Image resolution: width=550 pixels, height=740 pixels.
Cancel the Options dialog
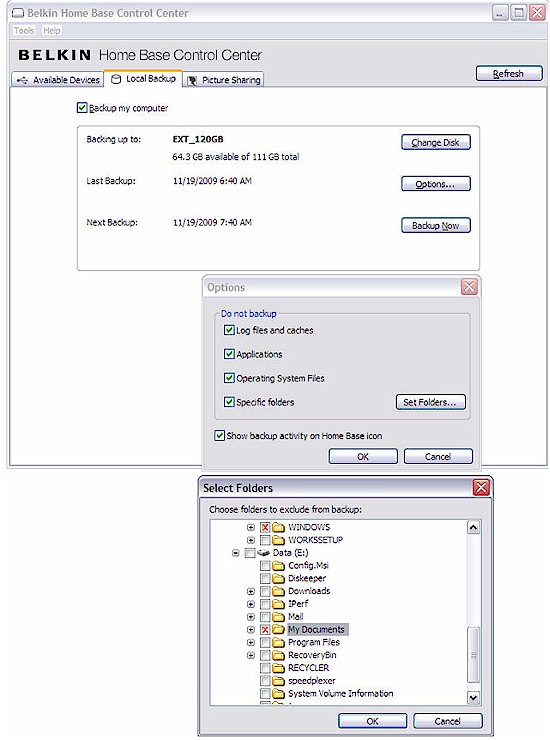(438, 456)
